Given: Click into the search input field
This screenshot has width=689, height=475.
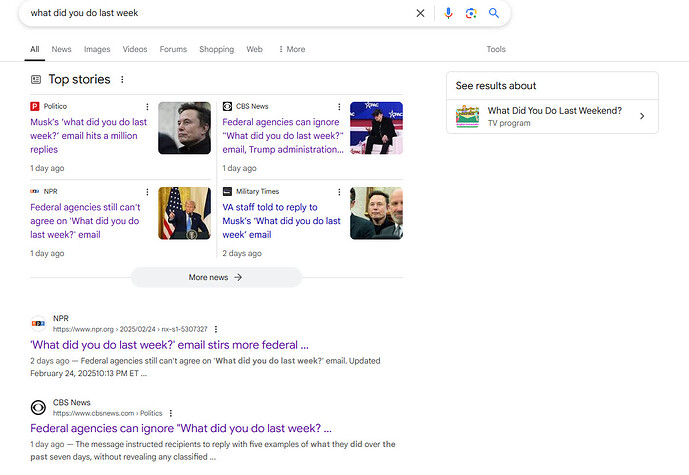Looking at the screenshot, I should coord(220,13).
